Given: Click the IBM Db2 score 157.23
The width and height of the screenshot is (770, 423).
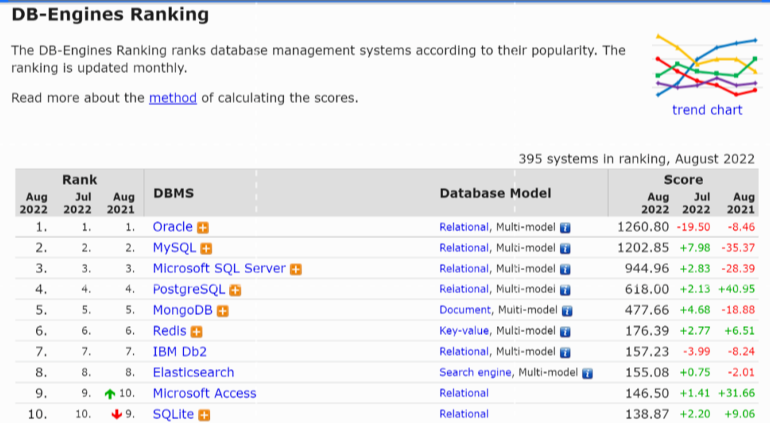Looking at the screenshot, I should point(647,352).
